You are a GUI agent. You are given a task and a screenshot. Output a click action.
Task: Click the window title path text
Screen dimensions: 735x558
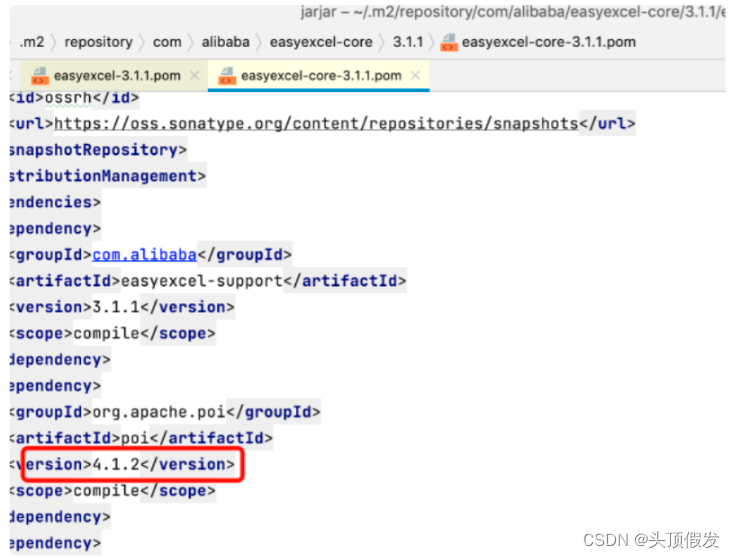click(513, 12)
